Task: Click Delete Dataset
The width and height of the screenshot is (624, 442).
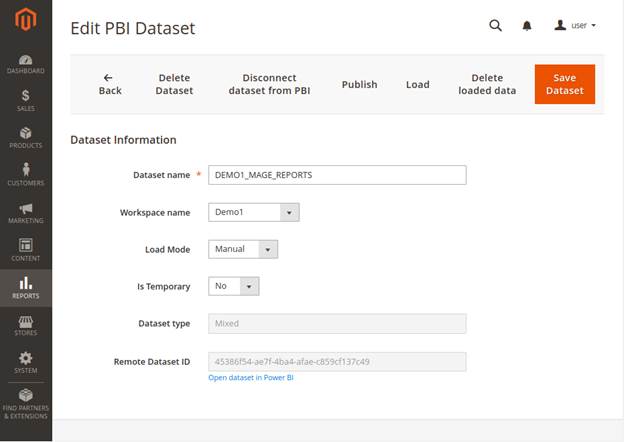Action: click(174, 84)
